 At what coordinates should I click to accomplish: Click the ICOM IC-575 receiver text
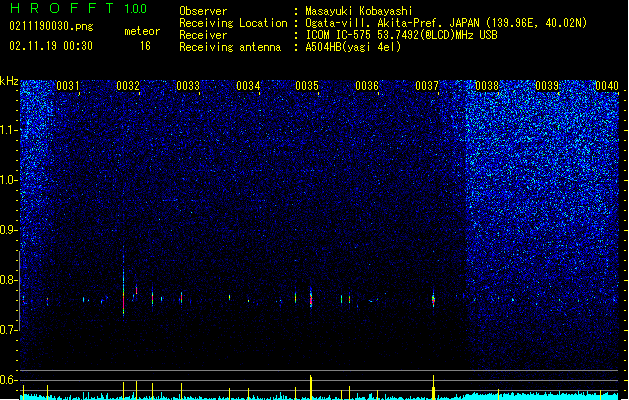click(x=401, y=35)
